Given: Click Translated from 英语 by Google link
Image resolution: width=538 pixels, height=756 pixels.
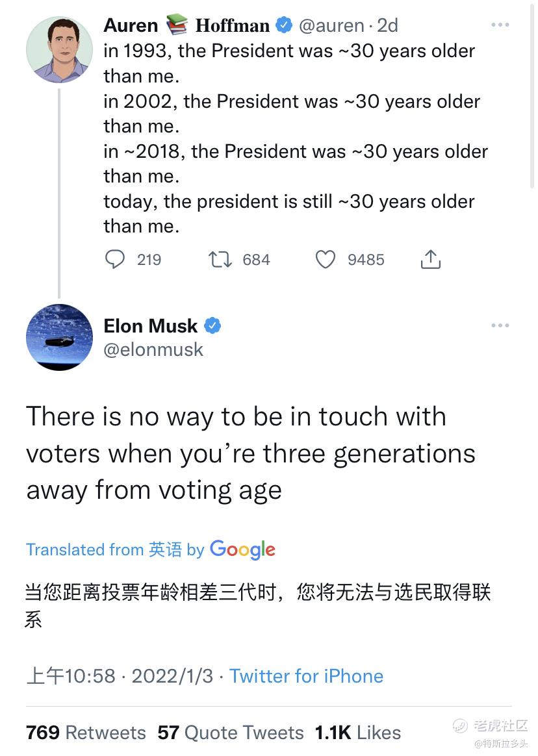Looking at the screenshot, I should 151,549.
